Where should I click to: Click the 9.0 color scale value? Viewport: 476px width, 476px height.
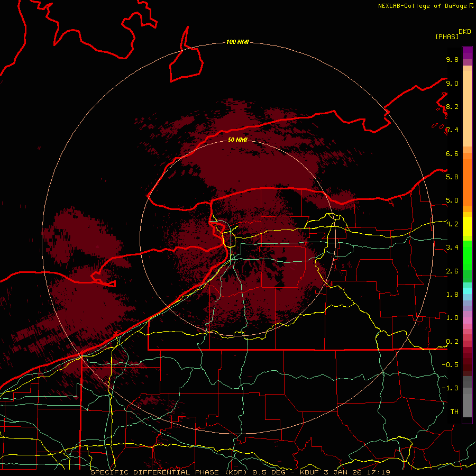[x=452, y=83]
